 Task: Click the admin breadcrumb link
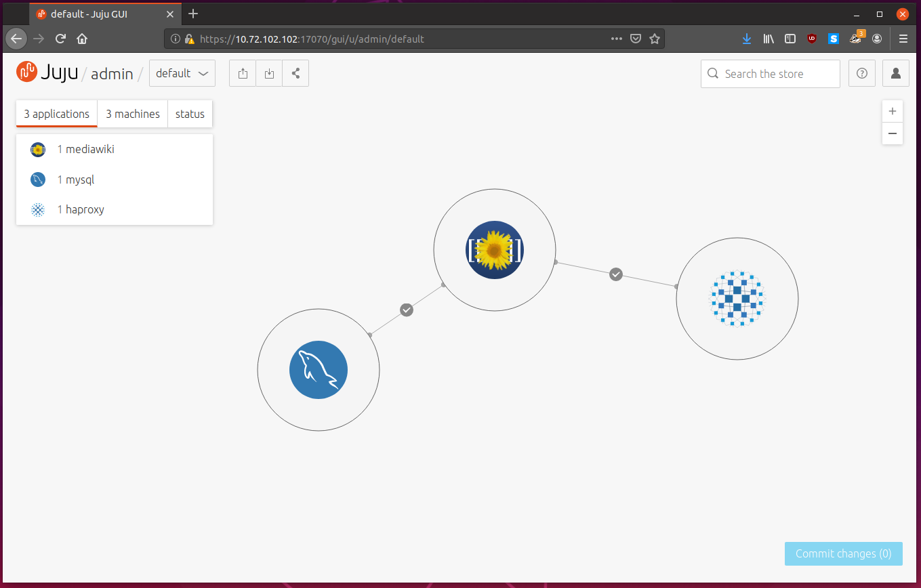[x=112, y=74]
